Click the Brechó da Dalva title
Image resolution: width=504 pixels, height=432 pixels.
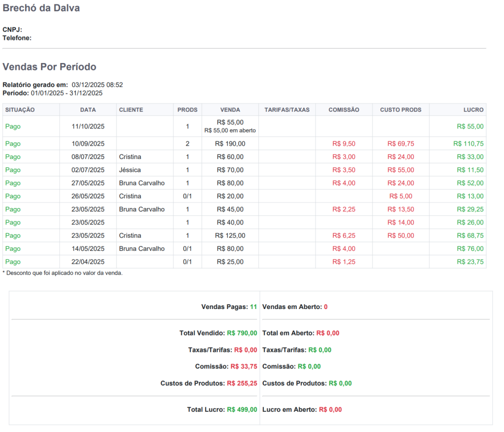pyautogui.click(x=41, y=8)
